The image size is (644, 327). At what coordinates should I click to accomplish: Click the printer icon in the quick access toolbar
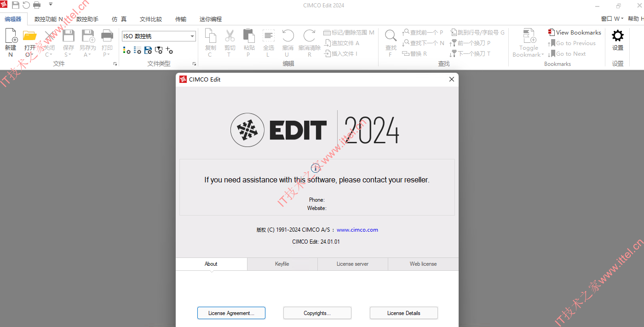(37, 6)
